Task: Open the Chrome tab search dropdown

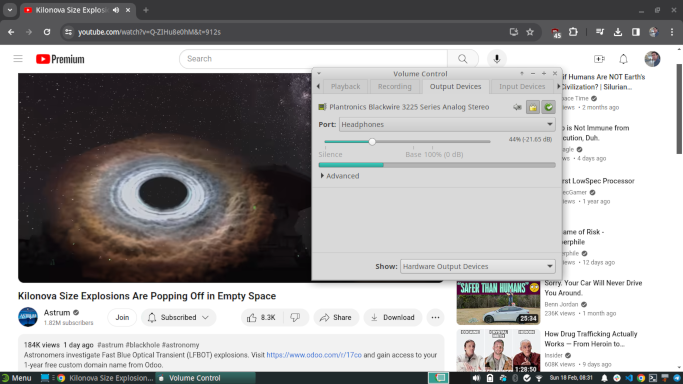Action: tap(10, 10)
